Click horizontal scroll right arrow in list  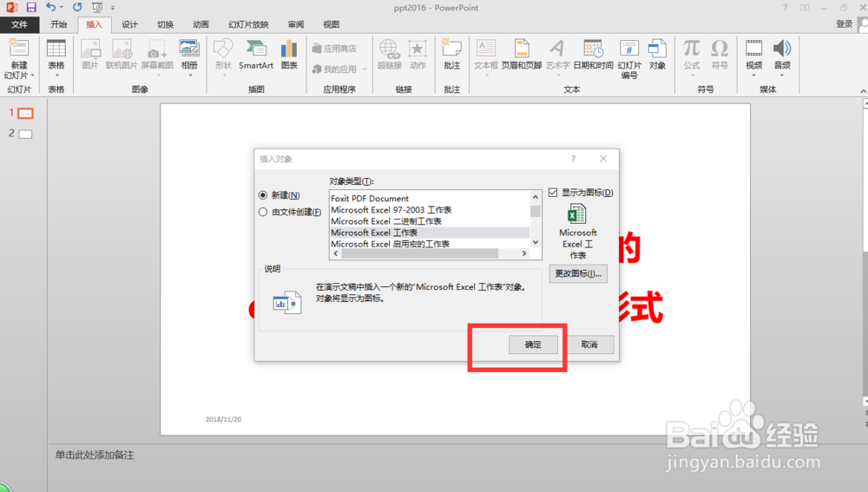[x=523, y=253]
